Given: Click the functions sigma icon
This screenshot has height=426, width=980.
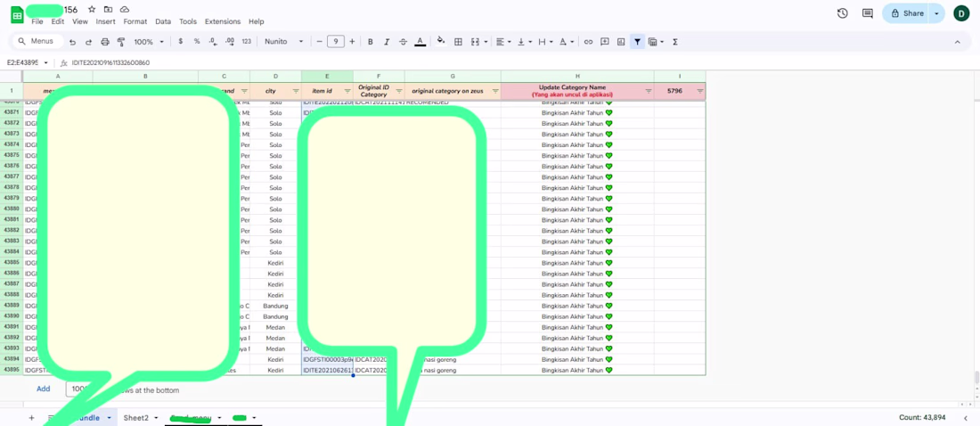Looking at the screenshot, I should (675, 42).
